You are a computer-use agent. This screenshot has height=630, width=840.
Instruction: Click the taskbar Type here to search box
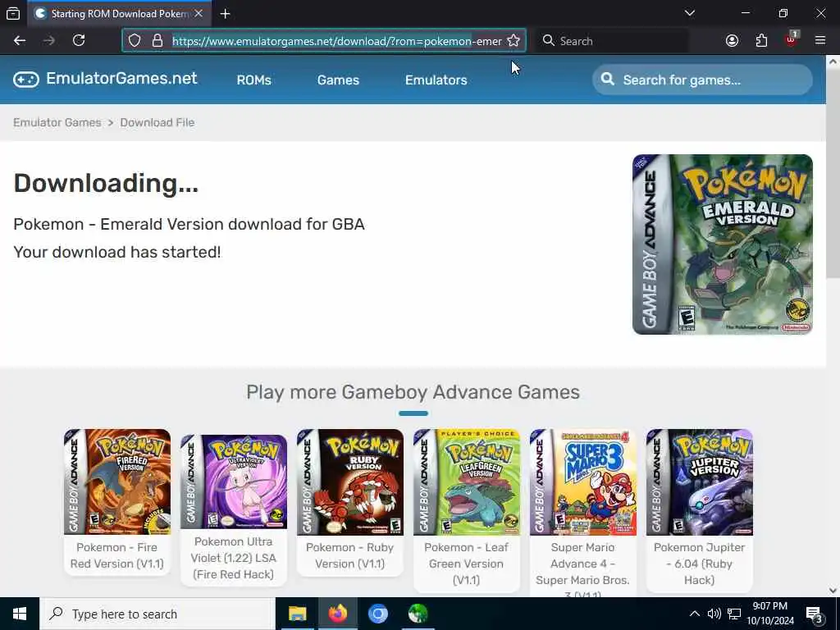[x=157, y=614]
